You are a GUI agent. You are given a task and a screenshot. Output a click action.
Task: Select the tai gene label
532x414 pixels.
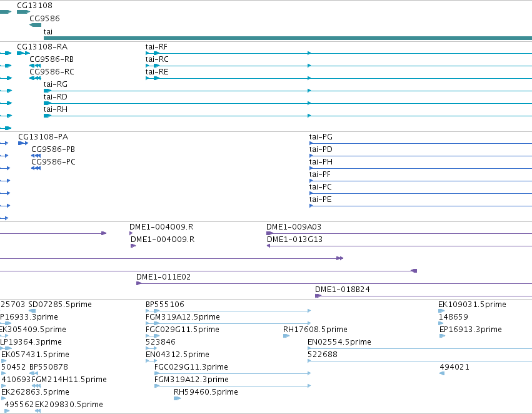pyautogui.click(x=48, y=31)
